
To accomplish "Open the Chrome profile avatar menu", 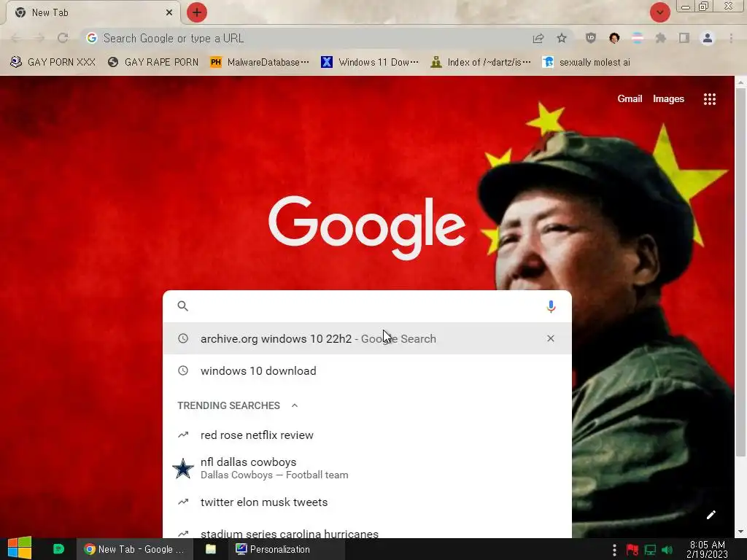I will [708, 38].
